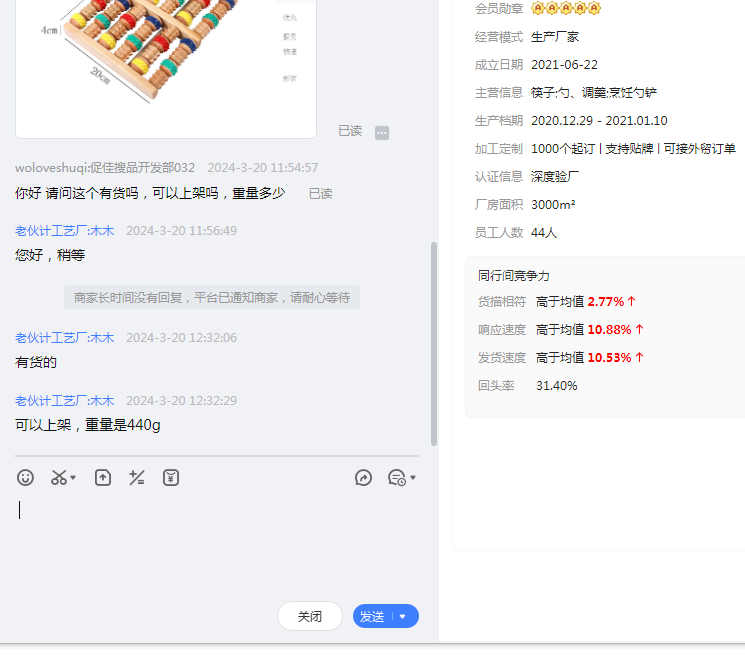Image resolution: width=745 pixels, height=655 pixels.
Task: Click the 可以上架，重量是440g message
Action: [x=88, y=425]
